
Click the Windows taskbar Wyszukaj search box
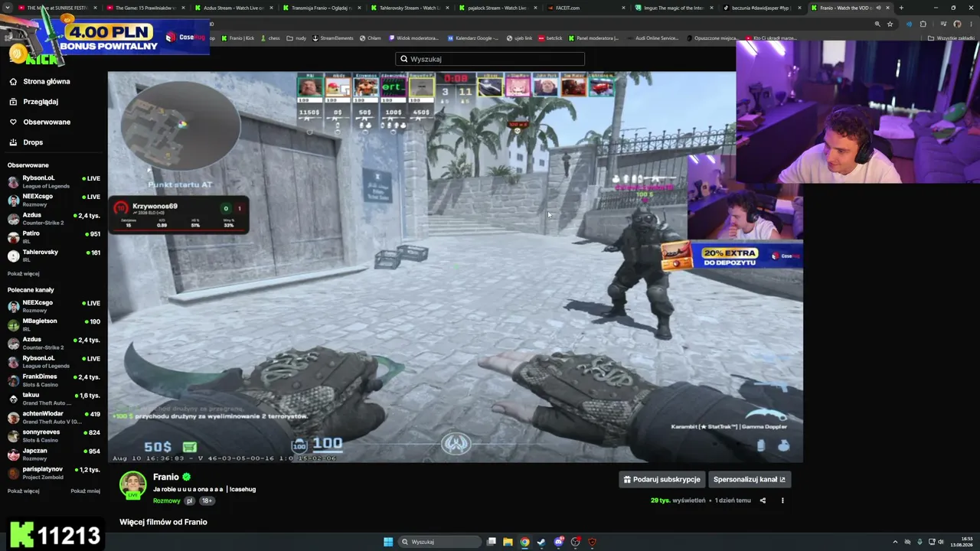tap(438, 542)
